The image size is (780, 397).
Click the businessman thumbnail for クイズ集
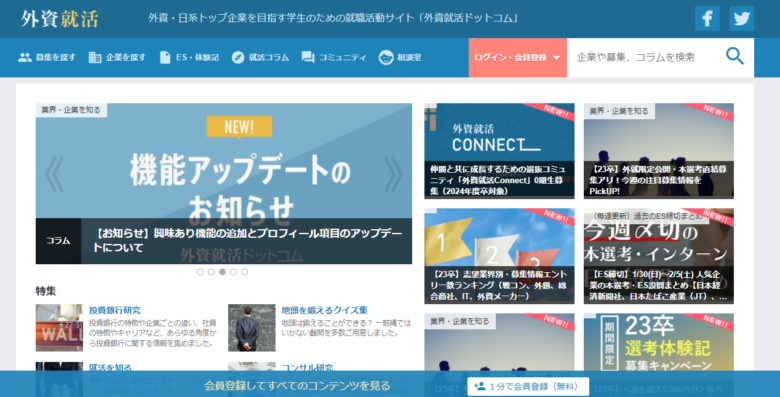pyautogui.click(x=252, y=328)
